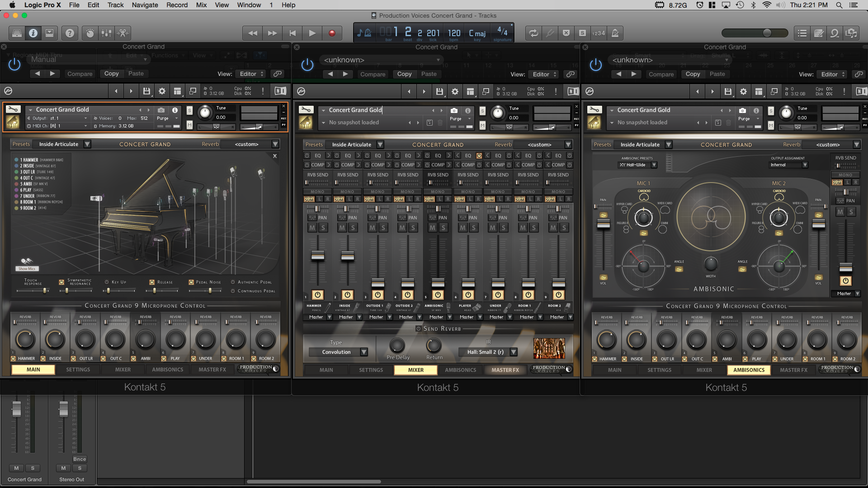Adjust the Concert Grand channel volume fader
This screenshot has height=488, width=868.
click(16, 408)
